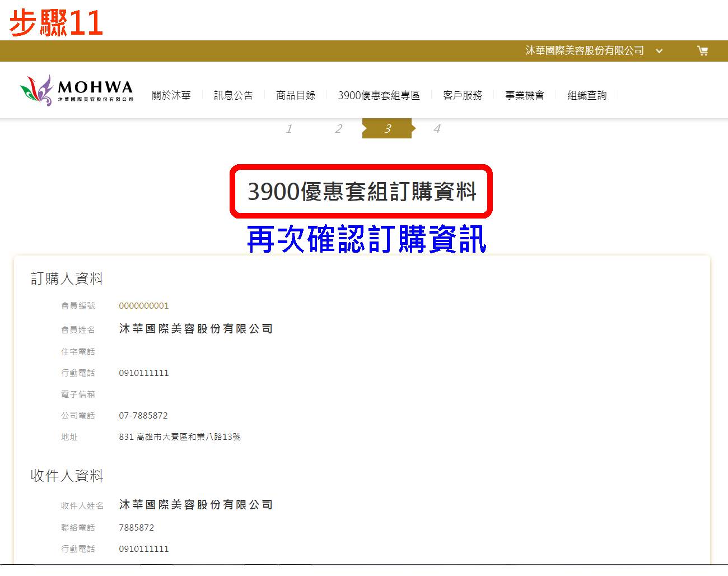Click the 收件人資料 section title
This screenshot has height=576, width=728.
click(67, 476)
